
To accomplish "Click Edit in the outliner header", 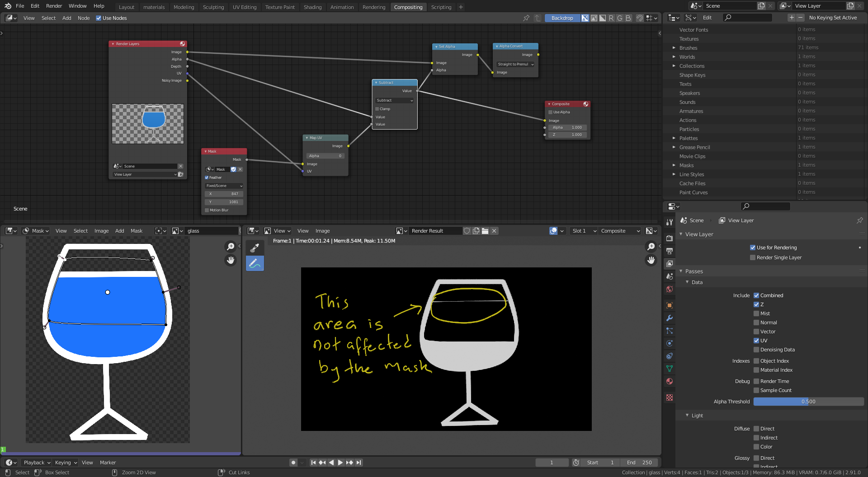I will (707, 18).
